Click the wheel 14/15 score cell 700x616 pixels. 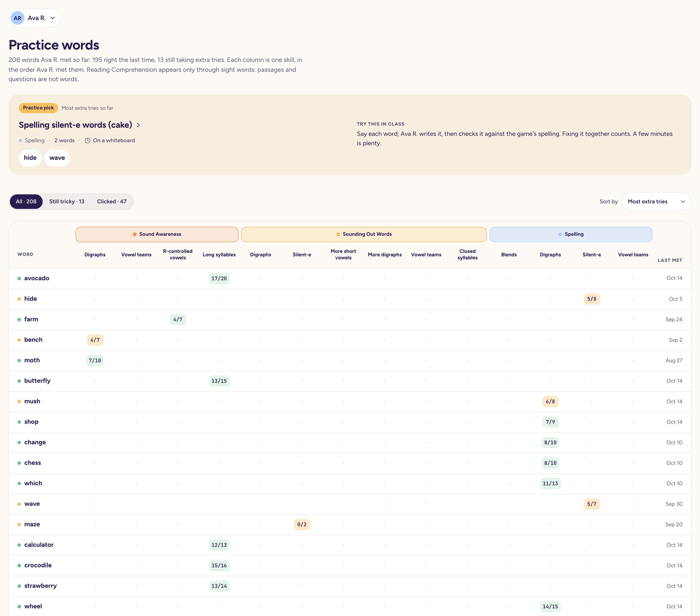pyautogui.click(x=550, y=607)
